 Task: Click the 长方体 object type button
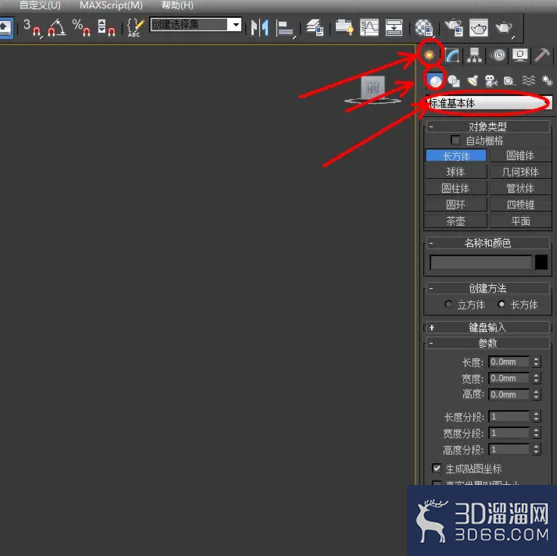click(x=456, y=156)
